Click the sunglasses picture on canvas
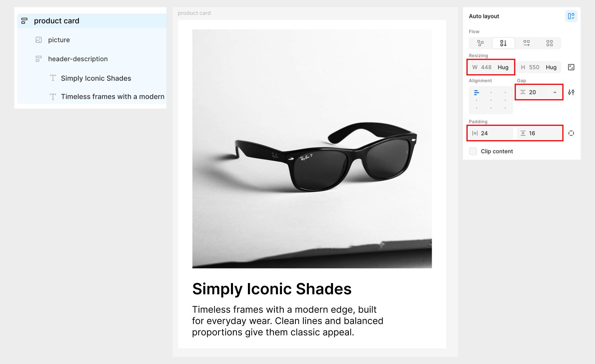The width and height of the screenshot is (595, 364). [312, 149]
